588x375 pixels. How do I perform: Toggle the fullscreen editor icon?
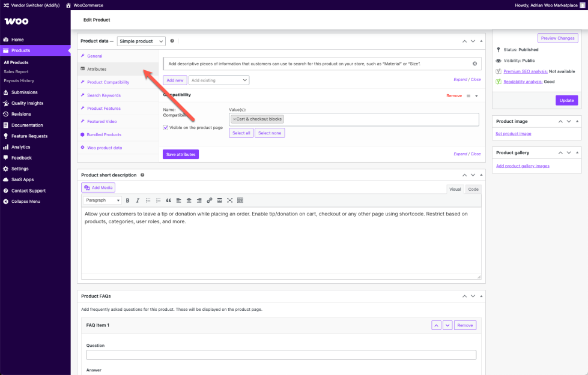coord(230,200)
